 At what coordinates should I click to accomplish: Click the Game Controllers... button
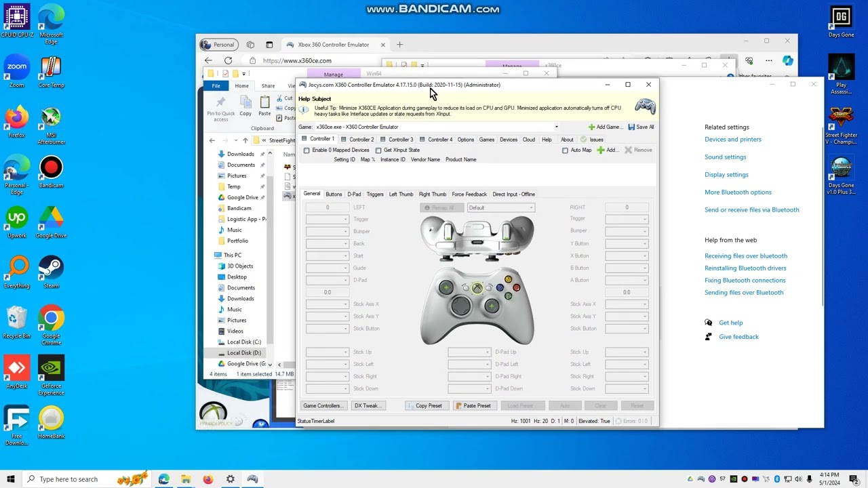click(323, 406)
